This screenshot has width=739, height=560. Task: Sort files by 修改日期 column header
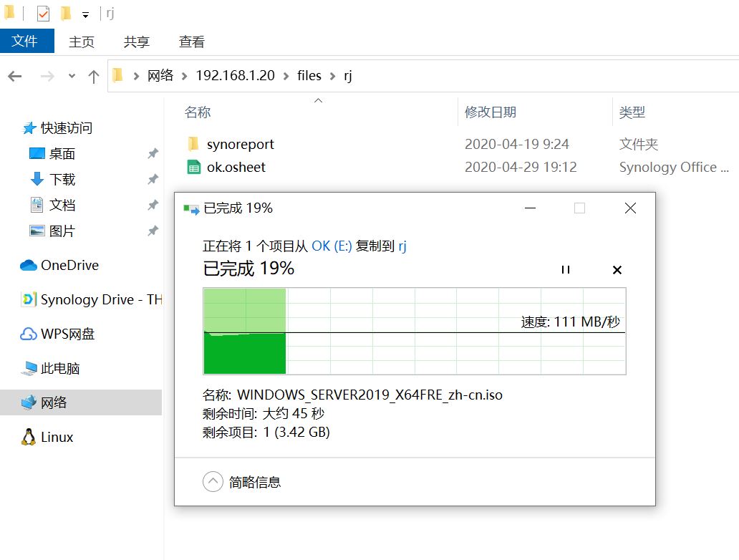tap(491, 112)
